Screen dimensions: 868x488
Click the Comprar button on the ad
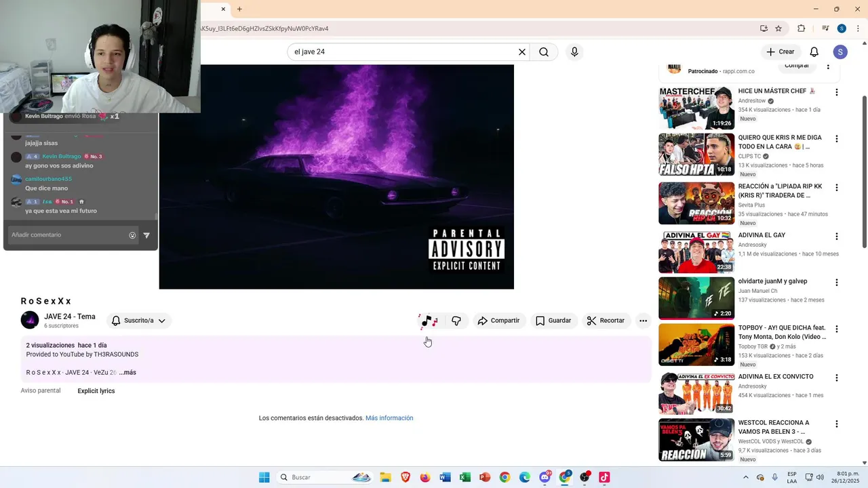click(x=796, y=66)
